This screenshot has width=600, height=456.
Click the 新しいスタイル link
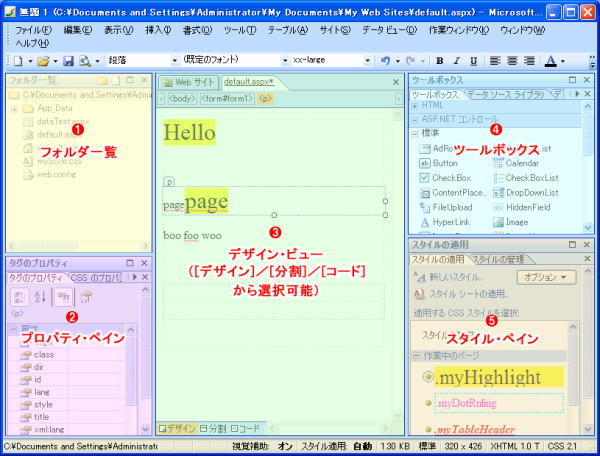[455, 277]
